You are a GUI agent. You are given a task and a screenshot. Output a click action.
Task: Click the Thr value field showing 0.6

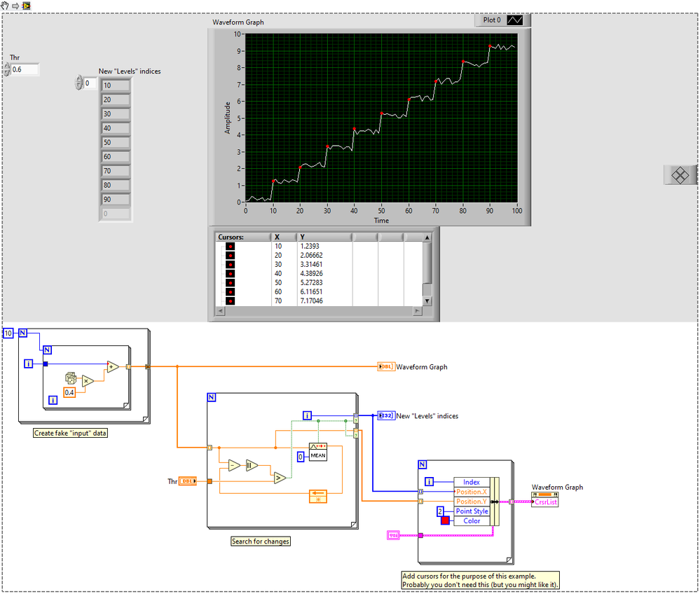(25, 69)
